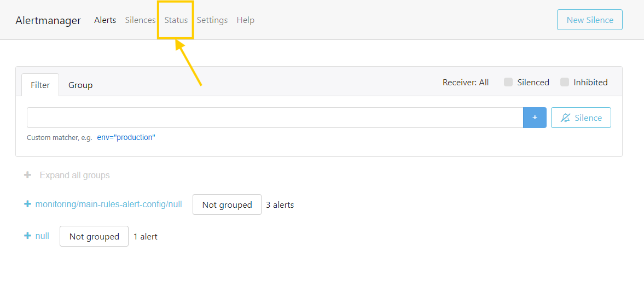Enable the Inhibited checkbox
This screenshot has width=644, height=298.
(x=565, y=82)
